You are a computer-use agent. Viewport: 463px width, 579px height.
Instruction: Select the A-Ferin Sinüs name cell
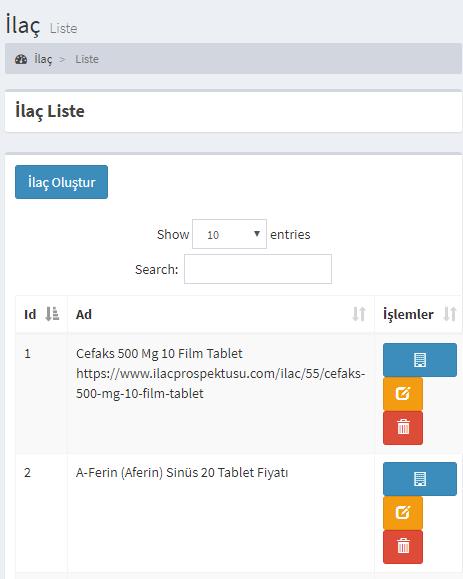[221, 513]
